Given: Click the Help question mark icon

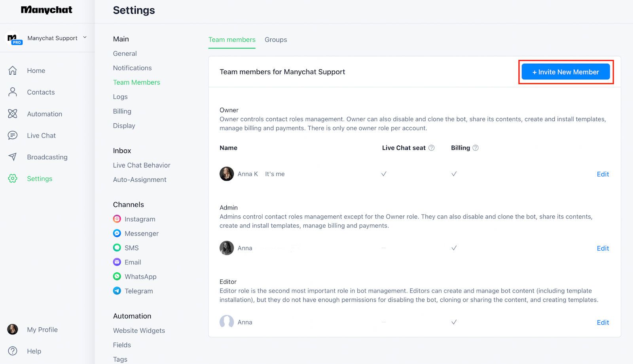Looking at the screenshot, I should pos(13,351).
